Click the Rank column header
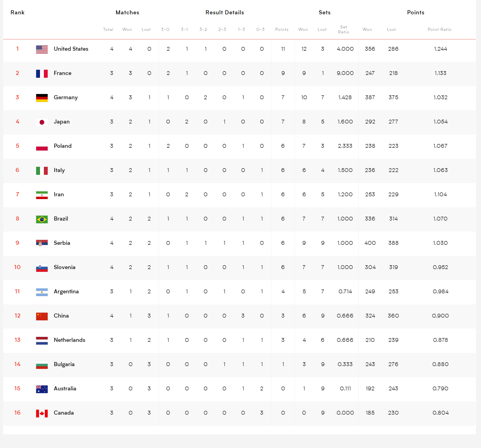Screen dimensions: 481x448 [x=17, y=12]
